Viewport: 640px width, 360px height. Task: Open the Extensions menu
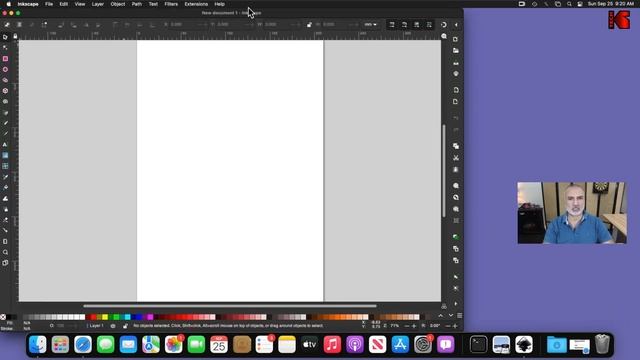point(196,4)
